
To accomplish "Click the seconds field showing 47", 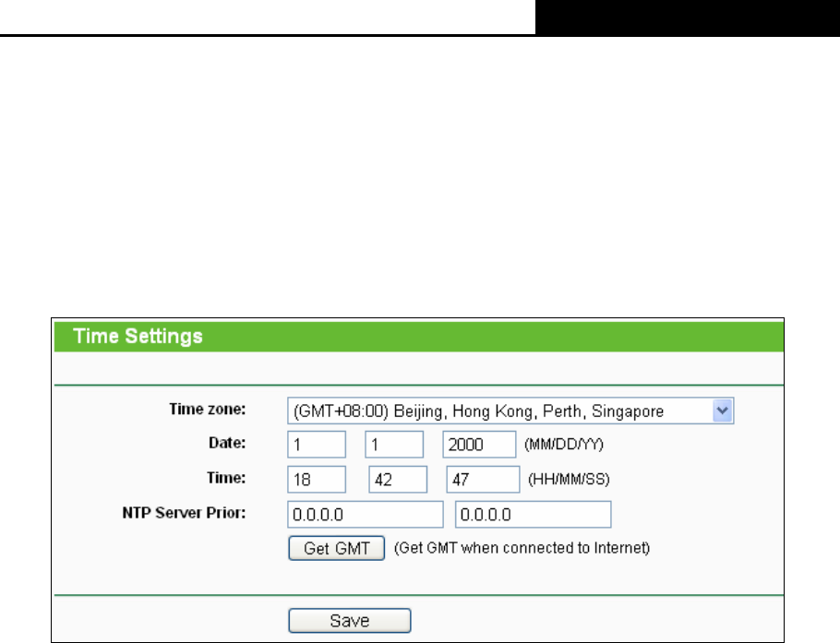I will [x=483, y=479].
